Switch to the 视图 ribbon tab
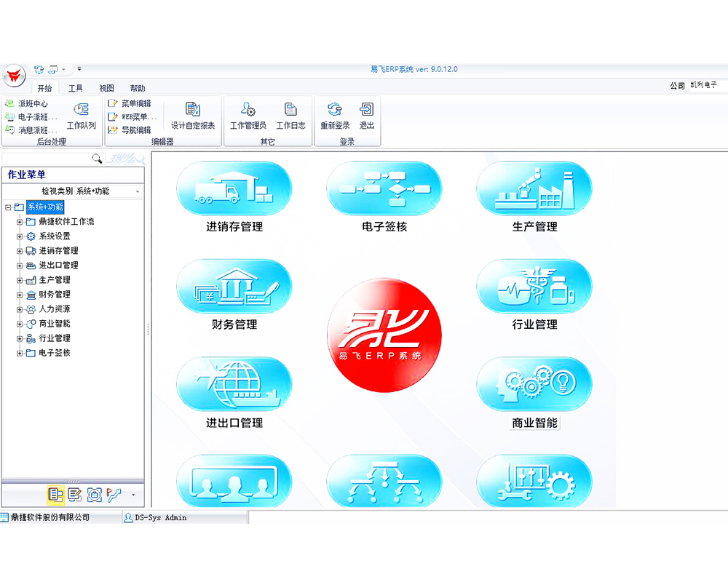728x582 pixels. click(107, 88)
